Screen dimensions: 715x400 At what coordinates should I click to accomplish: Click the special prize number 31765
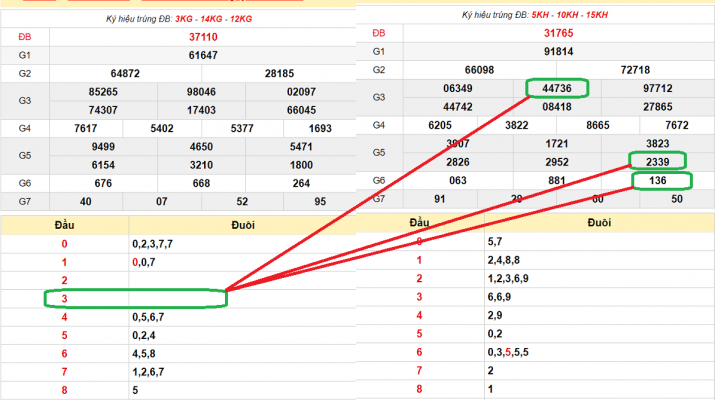(558, 33)
